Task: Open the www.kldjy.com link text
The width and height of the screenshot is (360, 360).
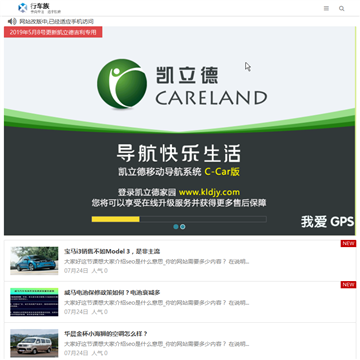Action: pyautogui.click(x=209, y=192)
